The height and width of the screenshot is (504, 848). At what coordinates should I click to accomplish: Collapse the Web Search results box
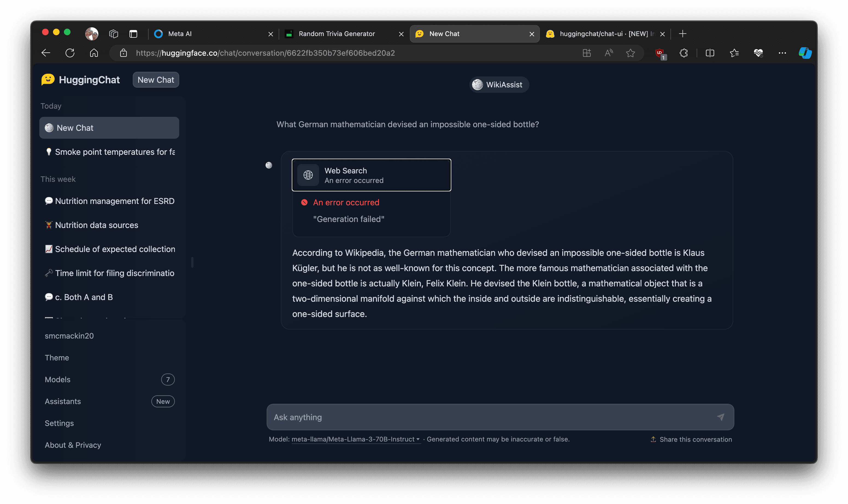point(371,175)
